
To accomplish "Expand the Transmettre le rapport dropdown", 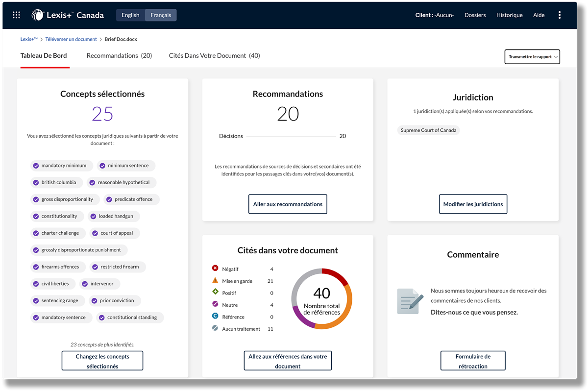I will [532, 57].
